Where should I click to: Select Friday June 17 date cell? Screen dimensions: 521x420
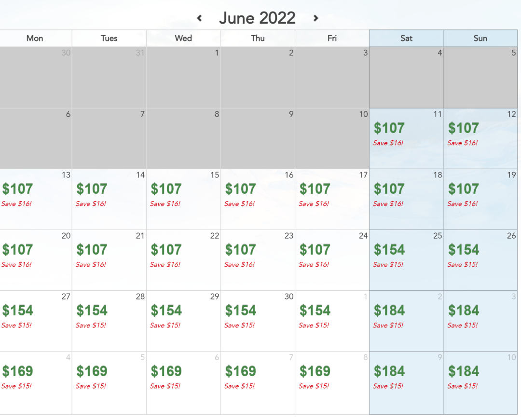pos(332,199)
